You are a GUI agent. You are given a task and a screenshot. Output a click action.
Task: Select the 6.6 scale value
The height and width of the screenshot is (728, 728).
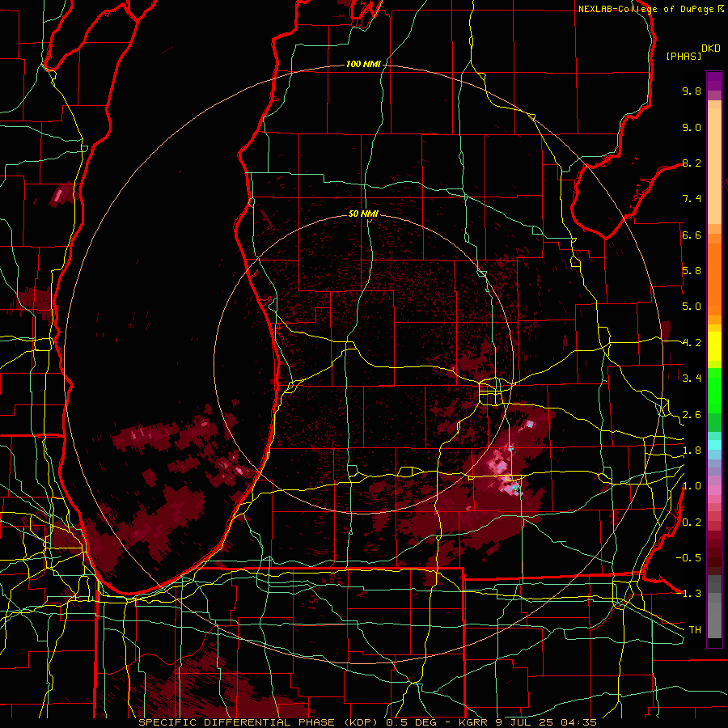click(x=692, y=235)
